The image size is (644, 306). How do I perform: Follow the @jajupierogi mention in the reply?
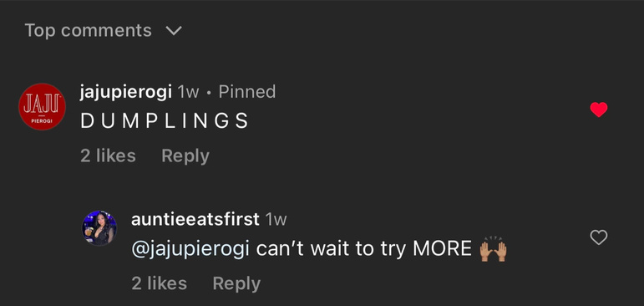click(x=190, y=249)
